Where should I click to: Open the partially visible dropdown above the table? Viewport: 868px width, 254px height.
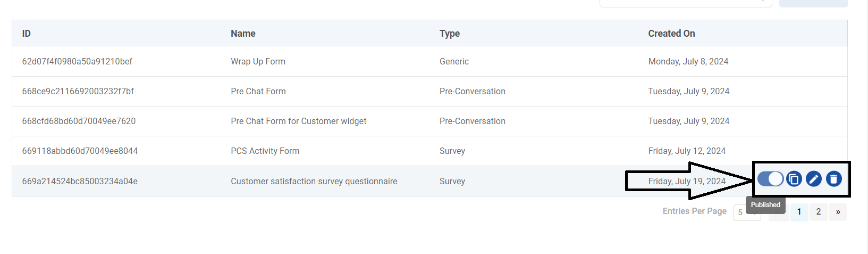point(685,3)
